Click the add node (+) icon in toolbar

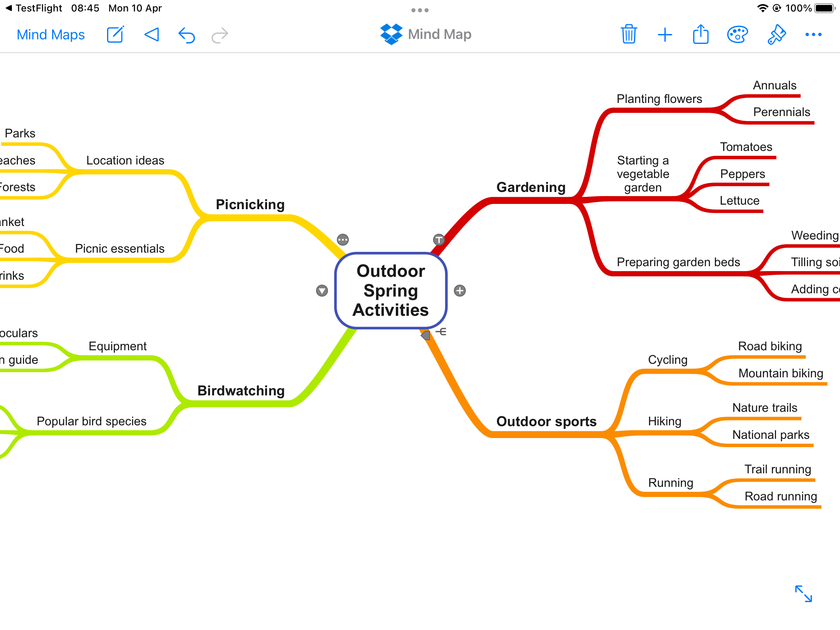[663, 34]
